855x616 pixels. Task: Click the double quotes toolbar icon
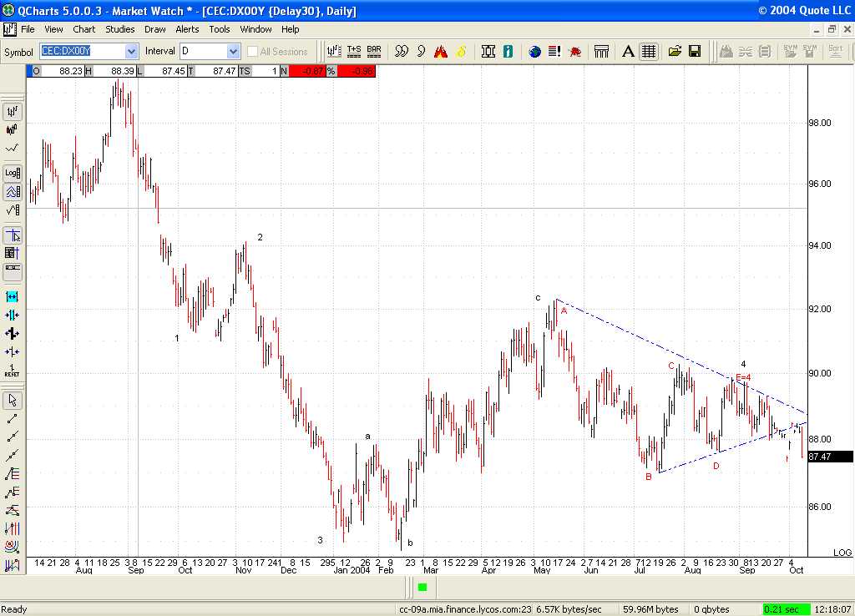point(402,52)
